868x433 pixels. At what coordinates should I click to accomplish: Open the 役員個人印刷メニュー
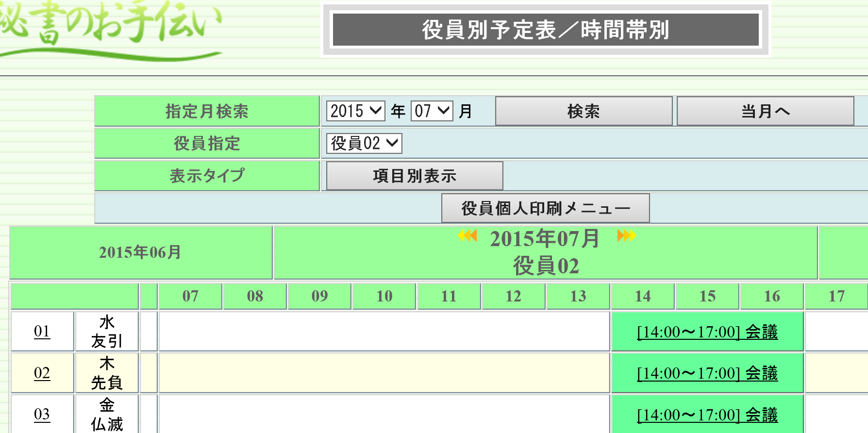[545, 208]
